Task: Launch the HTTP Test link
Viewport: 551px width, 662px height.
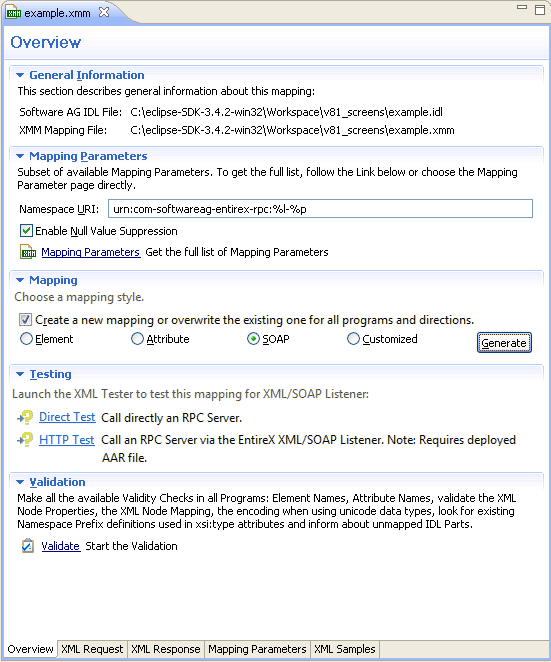Action: (67, 440)
